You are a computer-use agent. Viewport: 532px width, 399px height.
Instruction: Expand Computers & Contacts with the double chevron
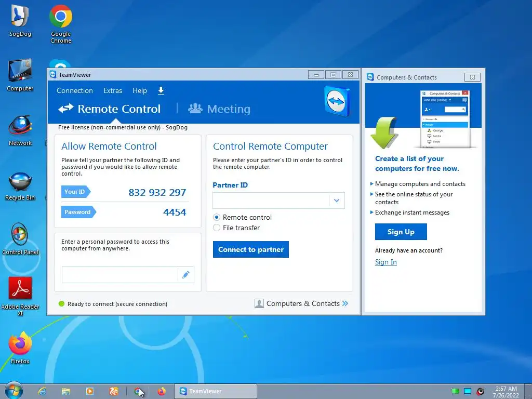[345, 303]
